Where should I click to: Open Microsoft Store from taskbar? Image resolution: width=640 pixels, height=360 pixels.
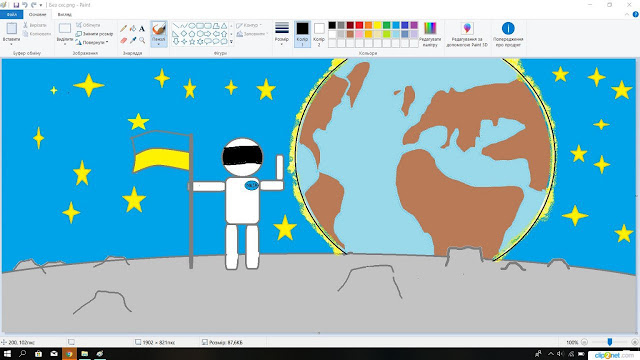[x=38, y=353]
